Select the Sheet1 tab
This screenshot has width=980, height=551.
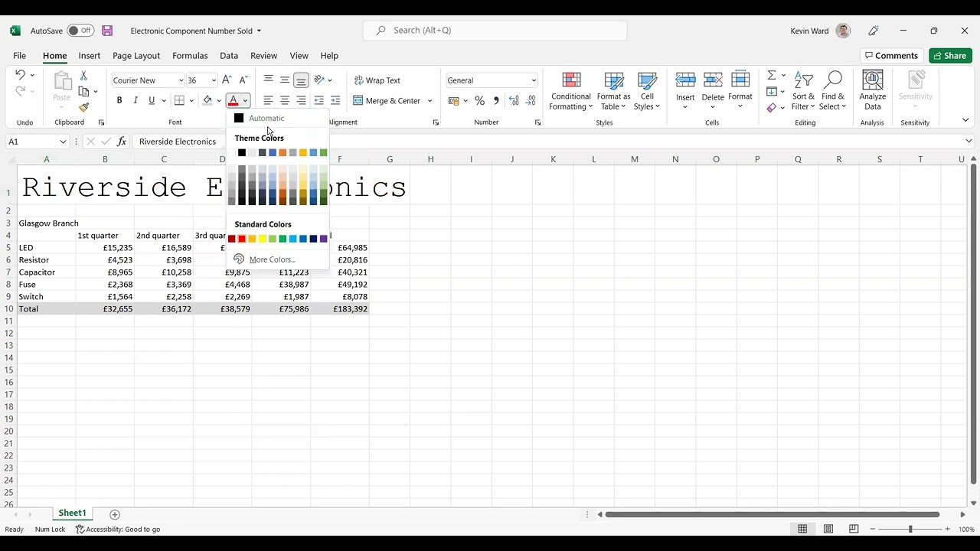point(73,514)
